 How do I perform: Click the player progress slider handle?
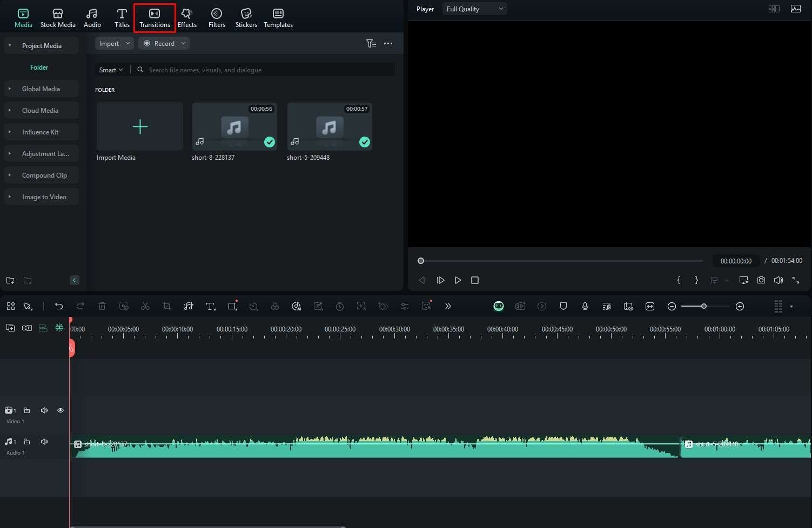[x=421, y=261]
